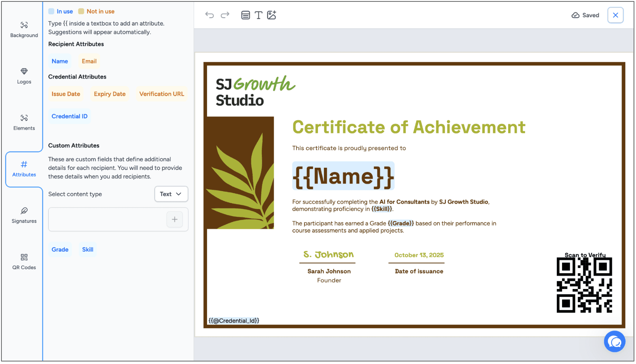Open the Background panel in sidebar

point(24,30)
